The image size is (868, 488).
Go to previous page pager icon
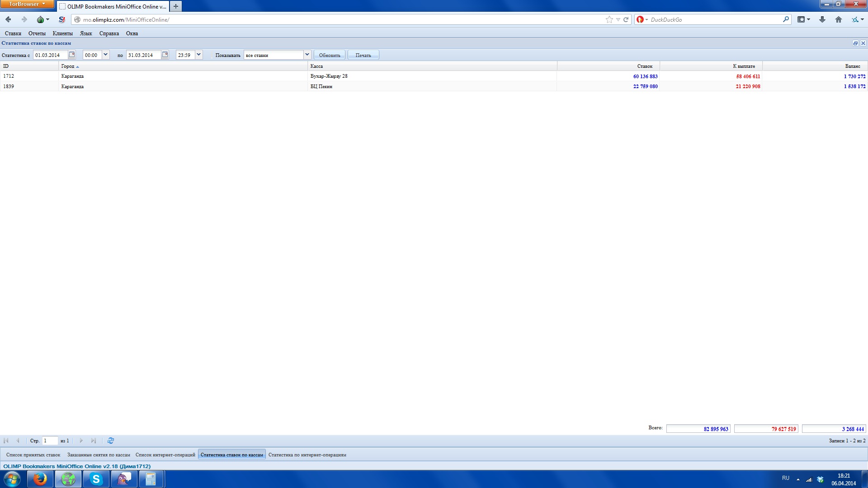point(18,441)
